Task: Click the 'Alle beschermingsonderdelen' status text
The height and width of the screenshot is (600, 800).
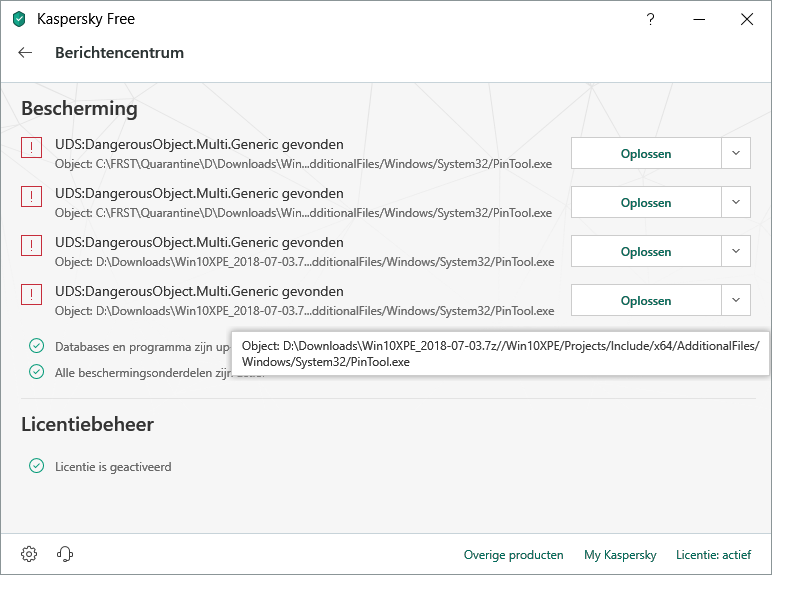Action: point(143,373)
